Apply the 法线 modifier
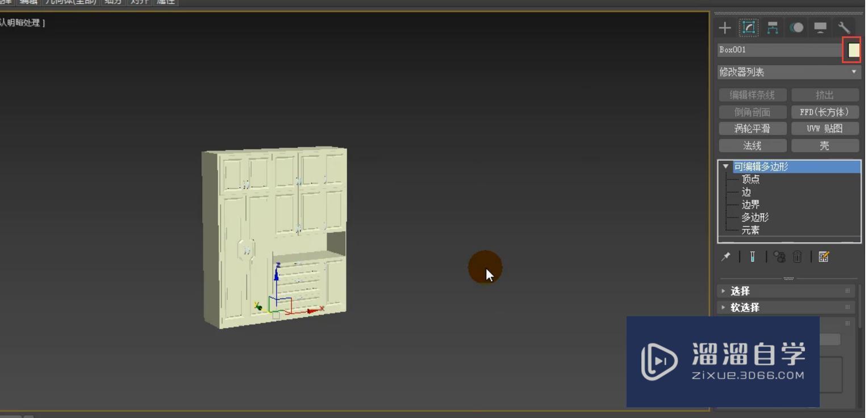 [752, 146]
